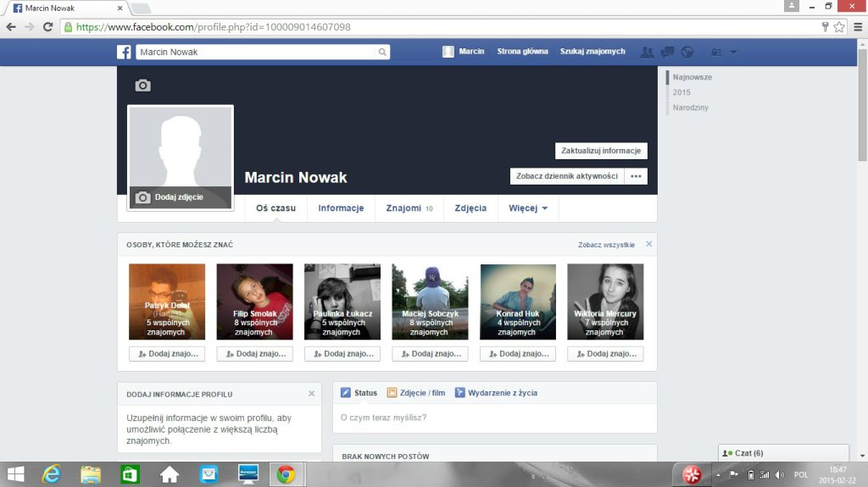The image size is (868, 487).
Task: Open File Explorer from taskbar
Action: (91, 474)
